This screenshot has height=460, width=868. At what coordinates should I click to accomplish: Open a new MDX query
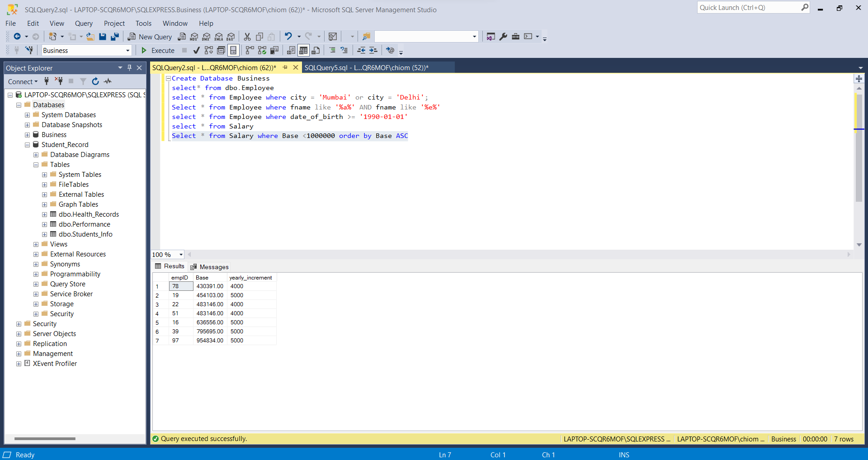click(x=193, y=36)
